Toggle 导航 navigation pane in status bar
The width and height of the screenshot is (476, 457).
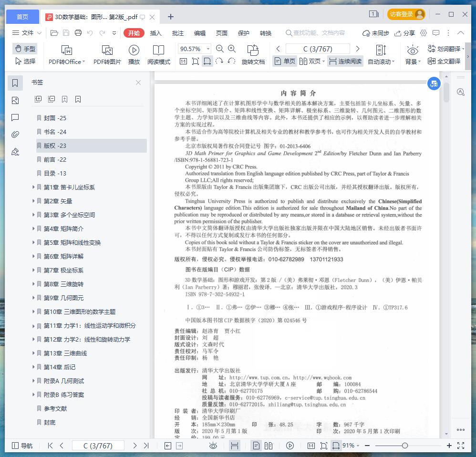tap(22, 446)
